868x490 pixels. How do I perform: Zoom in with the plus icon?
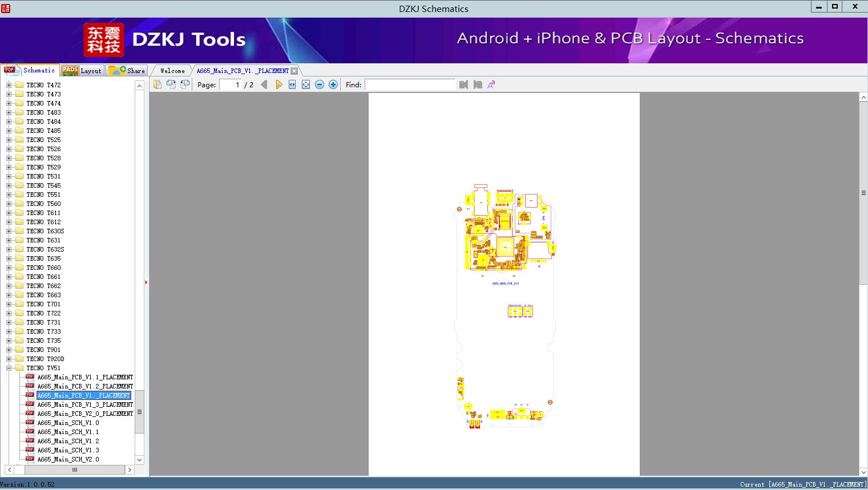333,84
